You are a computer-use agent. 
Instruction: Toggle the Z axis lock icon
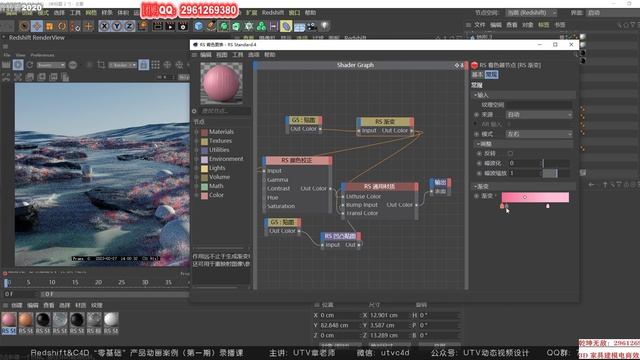(129, 26)
